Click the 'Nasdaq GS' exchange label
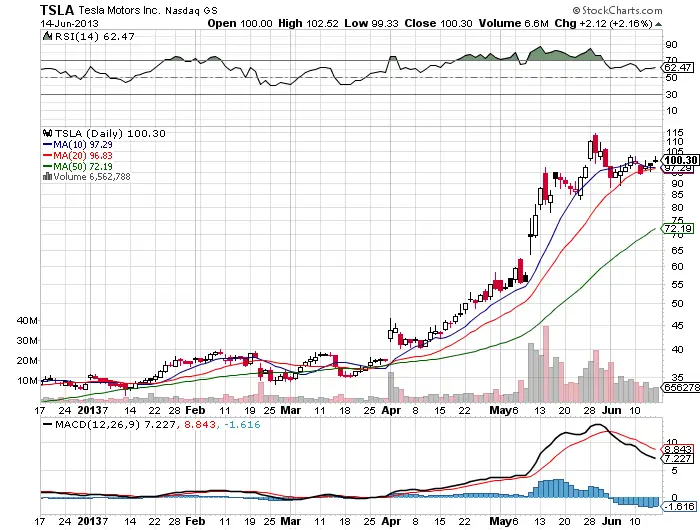Screen dimensions: 700x530 click(191, 11)
